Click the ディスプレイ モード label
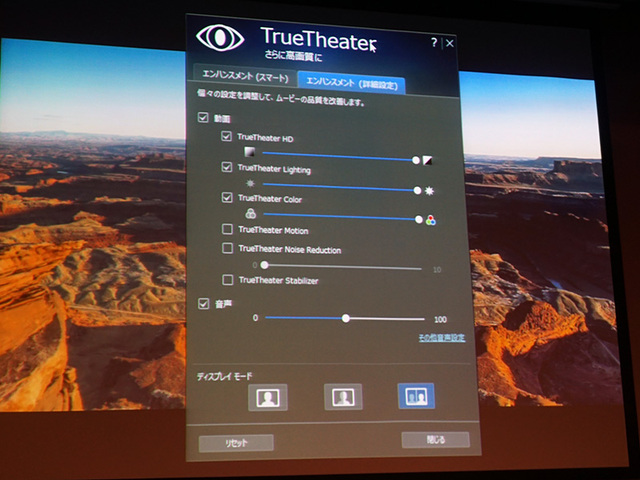 (224, 376)
